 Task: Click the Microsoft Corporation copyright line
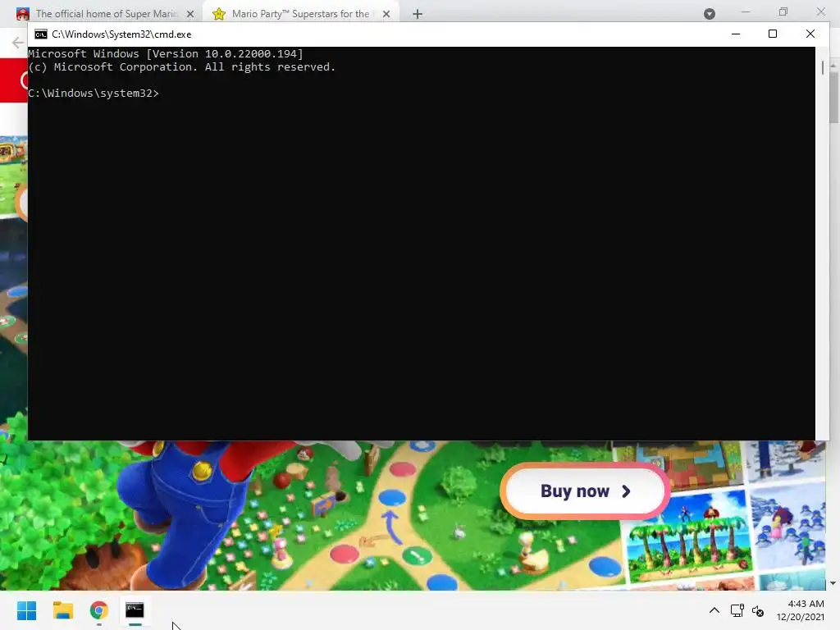point(181,67)
